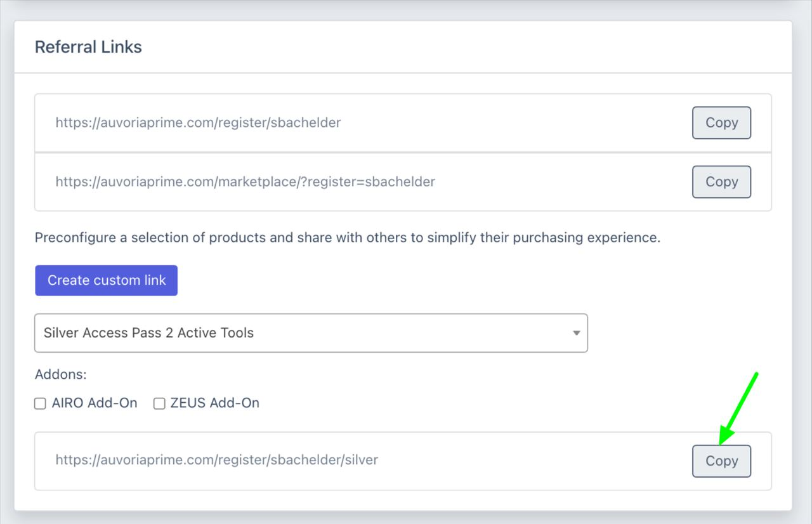Click the Preconfigure a selection description text
812x524 pixels.
(x=348, y=238)
